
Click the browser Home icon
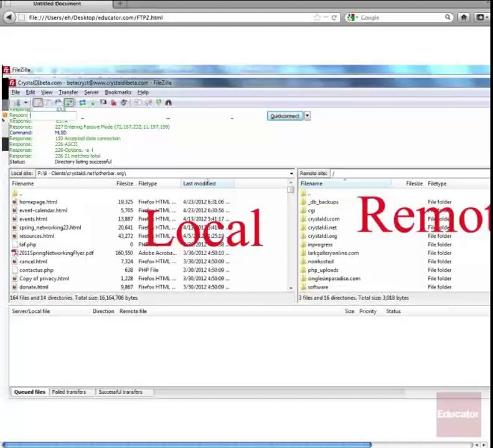(x=464, y=17)
